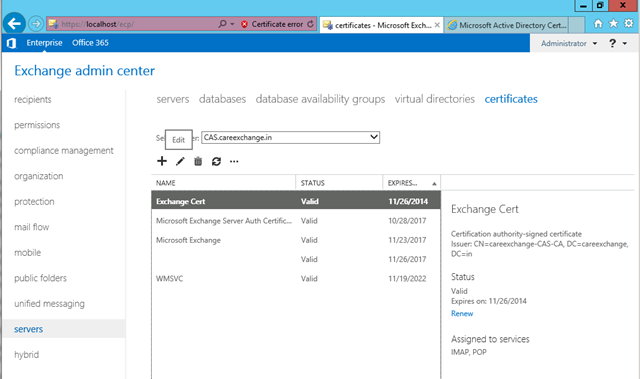Viewport: 640px width, 379px height.
Task: Select the Enterprise link
Action: [x=44, y=43]
